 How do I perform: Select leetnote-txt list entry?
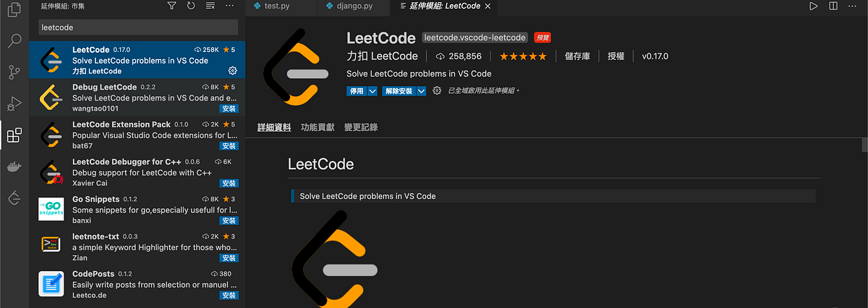[x=137, y=247]
